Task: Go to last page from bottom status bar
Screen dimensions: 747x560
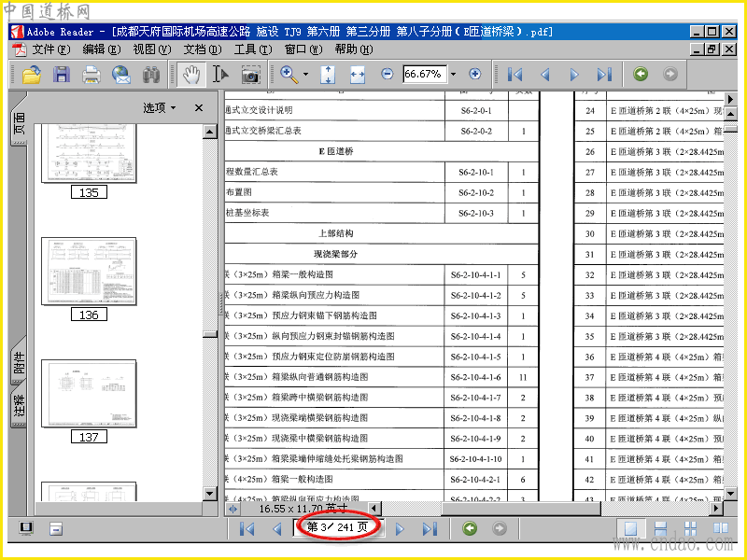Action: (430, 528)
